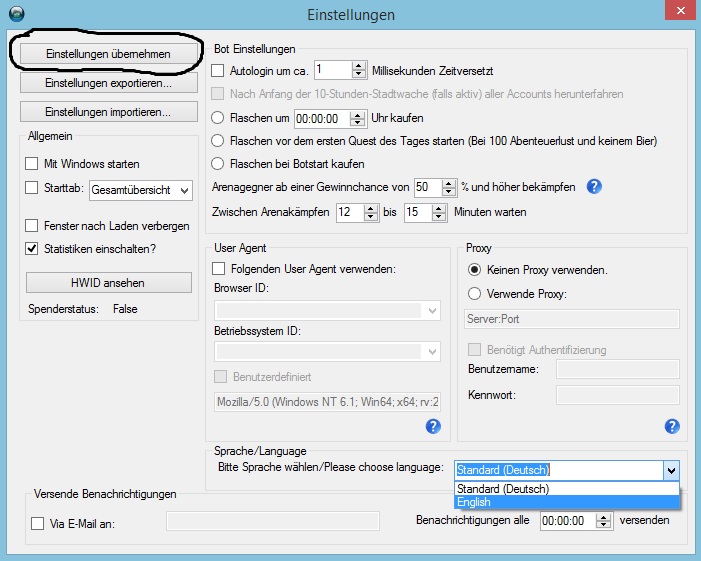The image size is (701, 561).
Task: Click the Mozilla/5.0 user agent field
Action: 327,402
